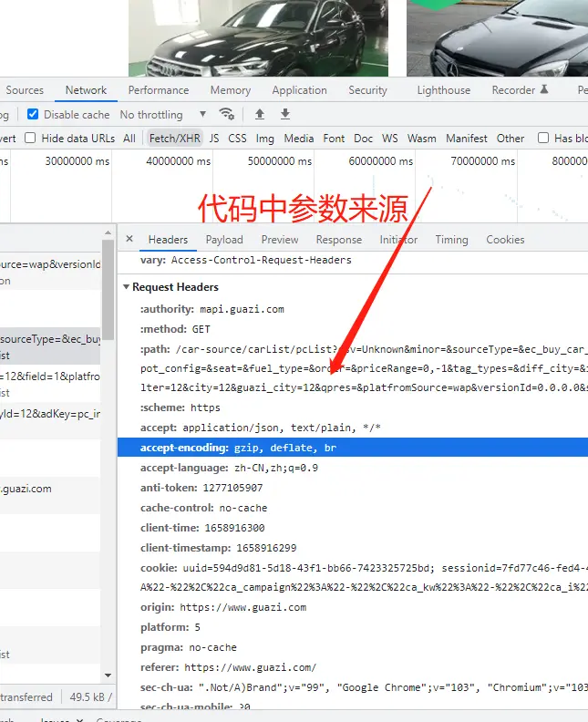
Task: Enable Hide data URLs checkbox
Action: click(30, 139)
